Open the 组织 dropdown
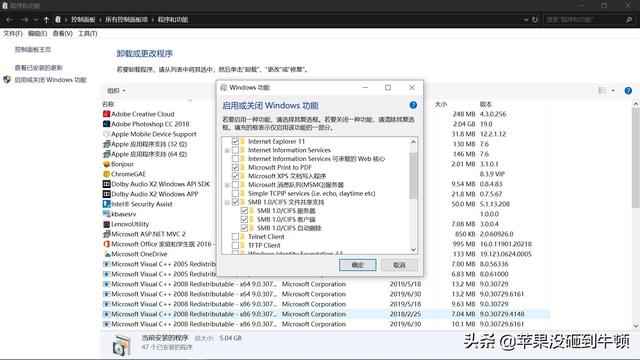Screen dimensions: 640x360 tap(116, 91)
